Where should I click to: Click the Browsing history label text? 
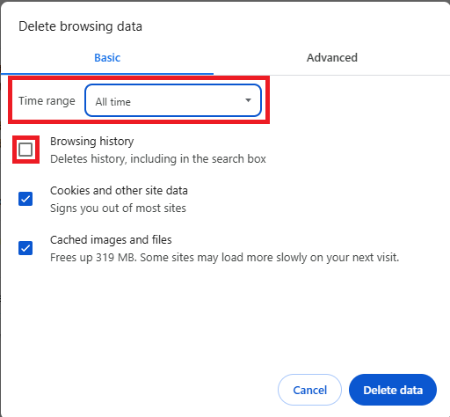[92, 141]
